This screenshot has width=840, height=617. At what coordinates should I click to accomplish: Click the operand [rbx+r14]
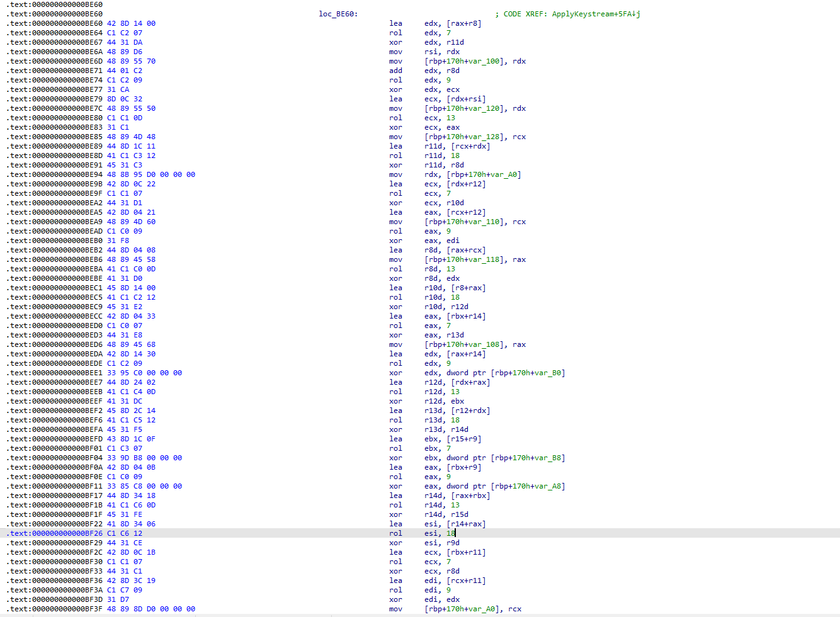pos(466,316)
